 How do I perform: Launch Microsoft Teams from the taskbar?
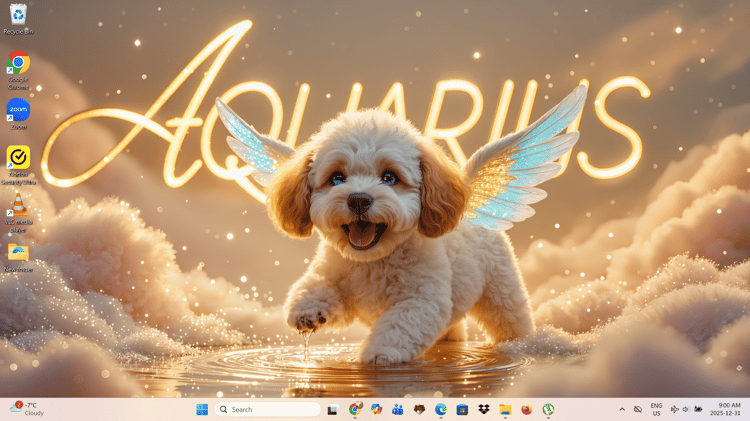click(397, 410)
